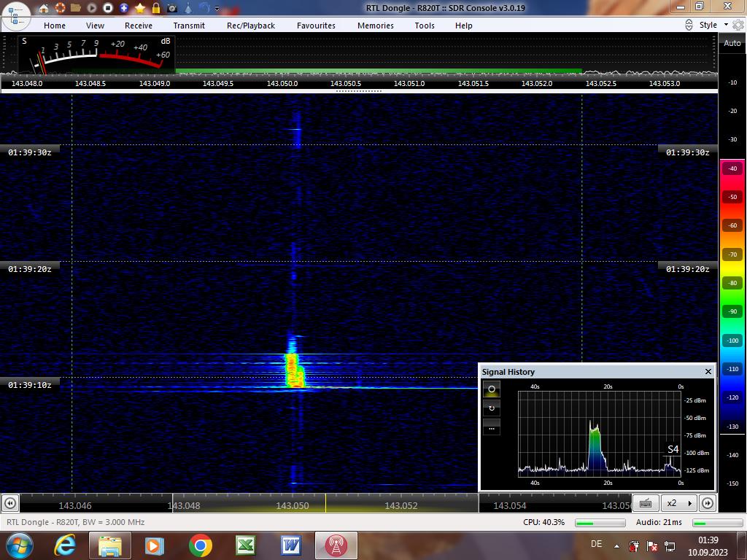This screenshot has height=560, width=747.
Task: Click the rewind button left of frequency bar
Action: (x=10, y=503)
